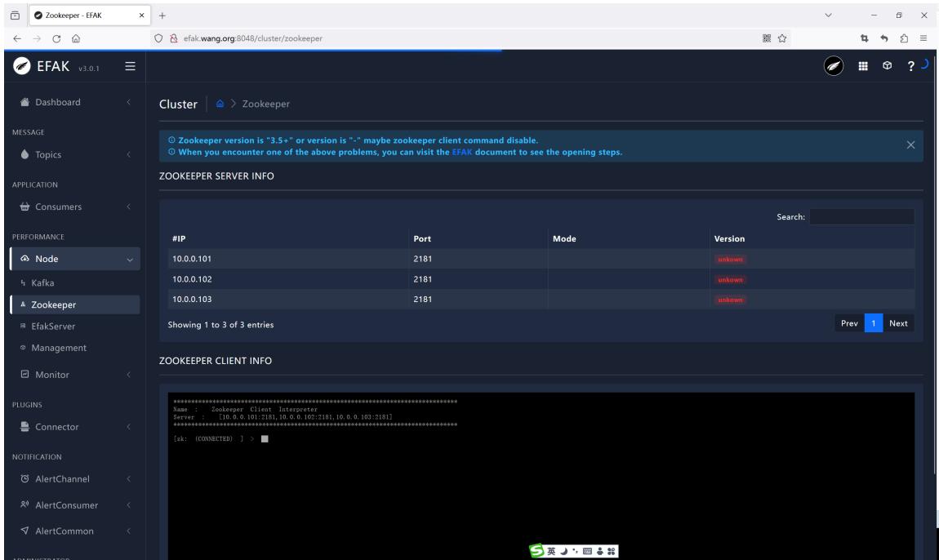
Task: Click the Consumers basket icon
Action: [x=24, y=207]
